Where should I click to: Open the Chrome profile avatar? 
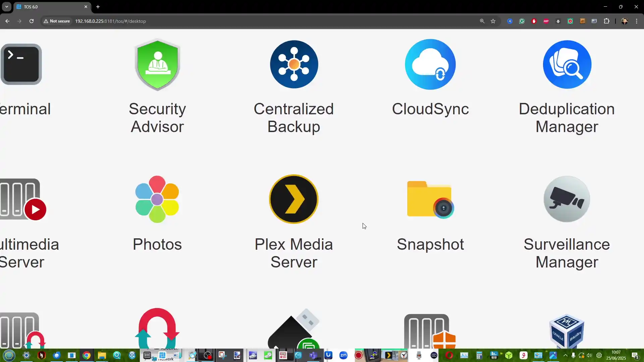tap(625, 21)
